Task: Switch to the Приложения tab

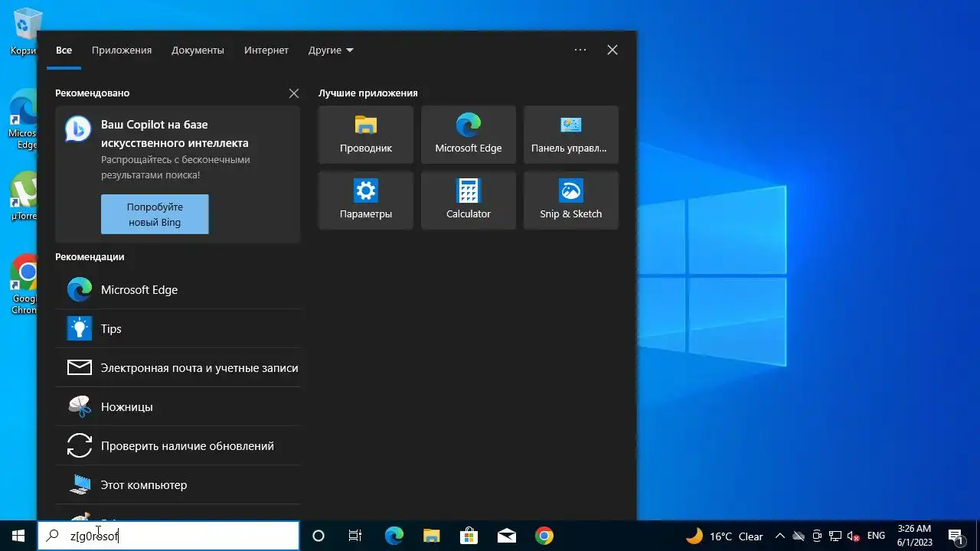Action: coord(122,51)
